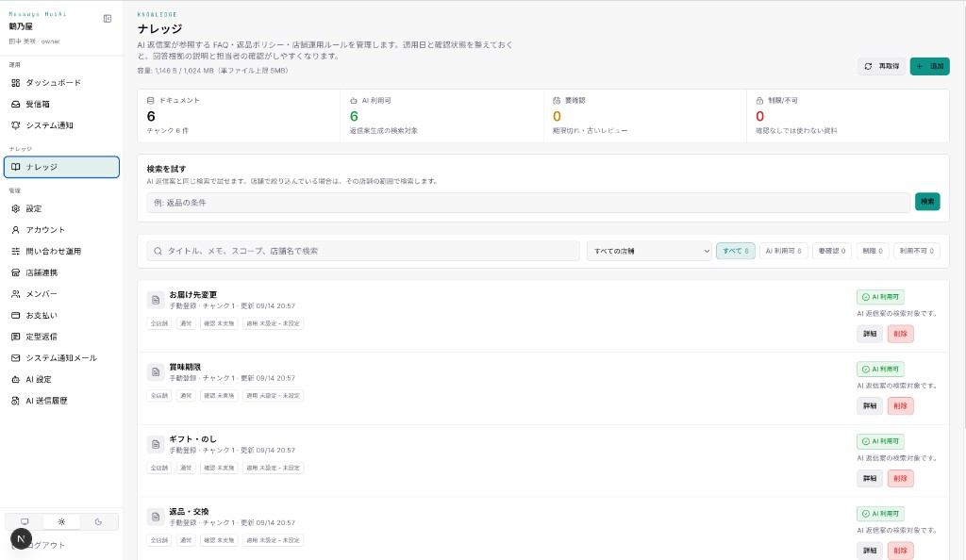Open 詳細 for ギフト・のし
The image size is (966, 560).
click(x=869, y=478)
